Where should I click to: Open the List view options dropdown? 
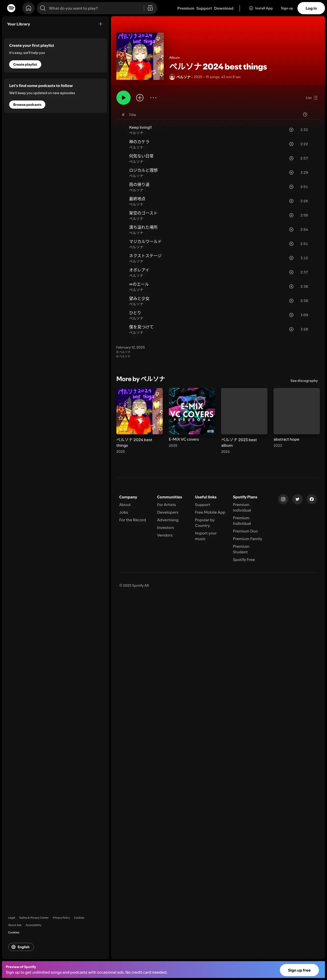click(311, 98)
